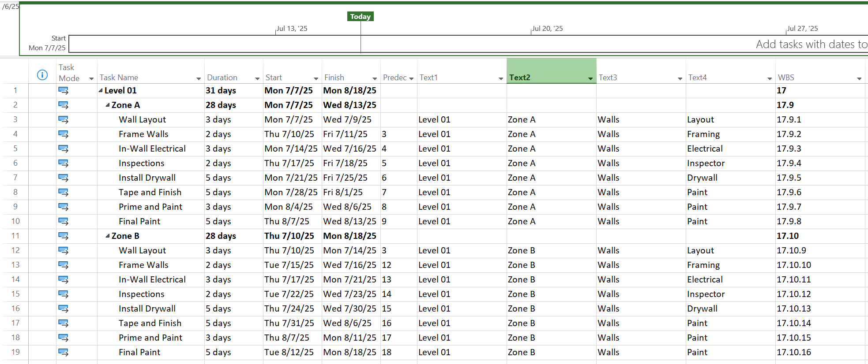
Task: Collapse the Zone B summary task
Action: click(x=108, y=236)
